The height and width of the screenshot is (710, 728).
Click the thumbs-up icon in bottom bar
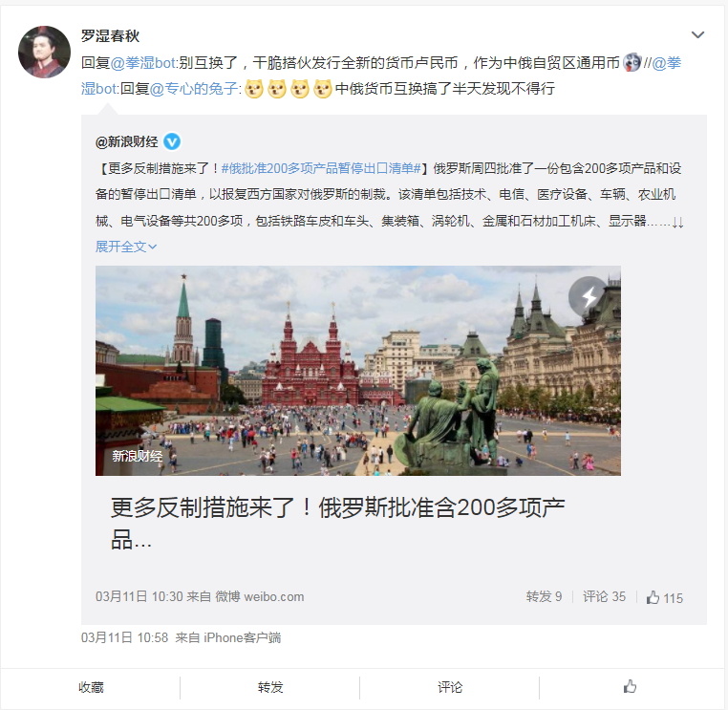(x=630, y=686)
